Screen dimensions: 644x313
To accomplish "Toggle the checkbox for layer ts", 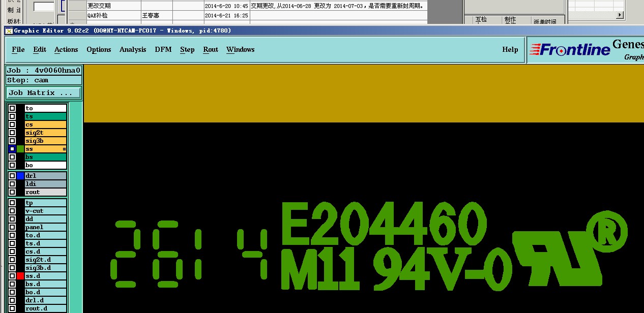I will (x=12, y=116).
